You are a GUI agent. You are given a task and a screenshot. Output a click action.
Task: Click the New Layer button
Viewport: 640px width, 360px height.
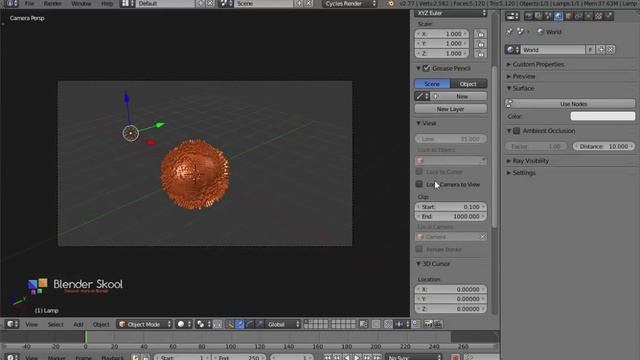451,109
